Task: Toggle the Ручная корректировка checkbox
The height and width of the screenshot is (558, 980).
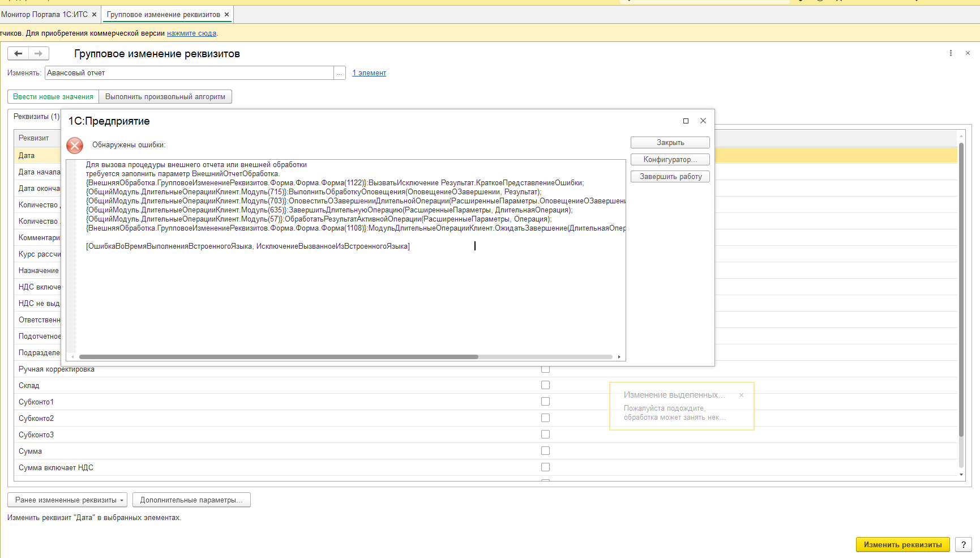Action: pyautogui.click(x=545, y=369)
